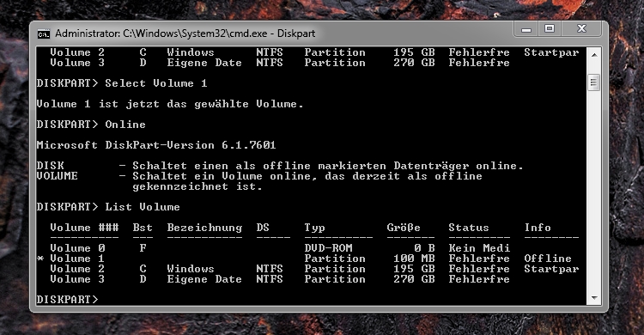Click the 'DISK' help keyword
The height and width of the screenshot is (335, 644).
click(50, 166)
